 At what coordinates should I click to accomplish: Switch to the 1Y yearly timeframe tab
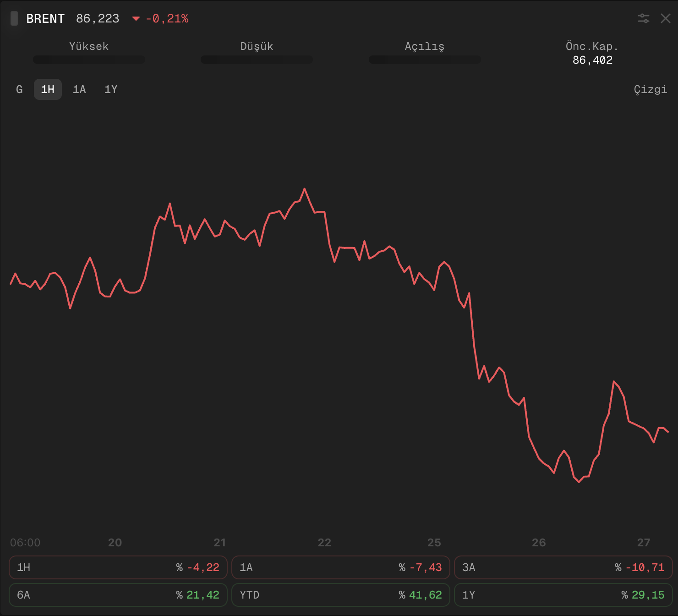[x=111, y=89]
